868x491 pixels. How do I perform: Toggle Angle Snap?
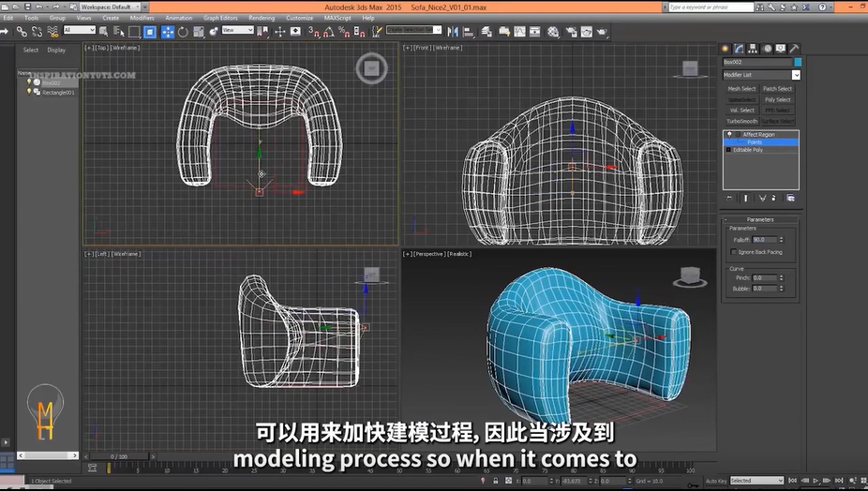point(329,32)
